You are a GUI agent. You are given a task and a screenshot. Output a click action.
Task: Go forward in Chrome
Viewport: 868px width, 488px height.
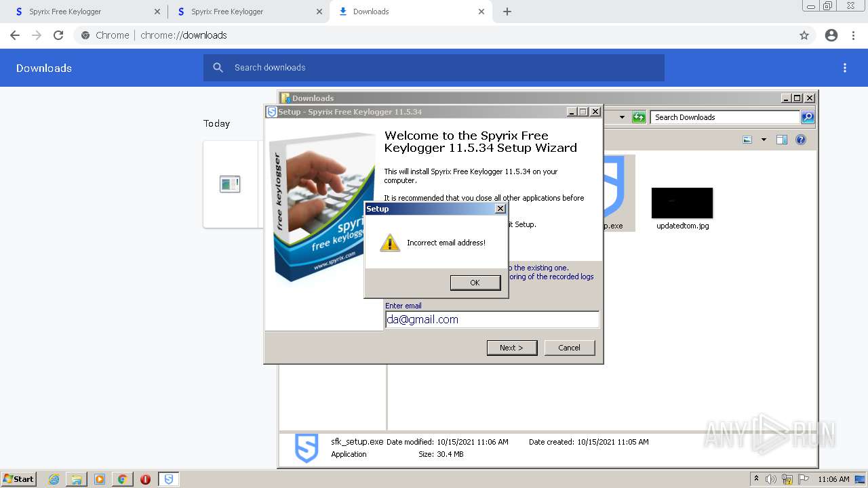tap(37, 35)
